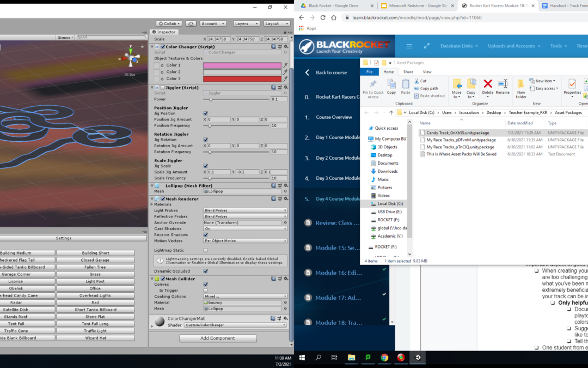Open Windows Start menu
Screen dimensions: 588x368
pos(302,358)
